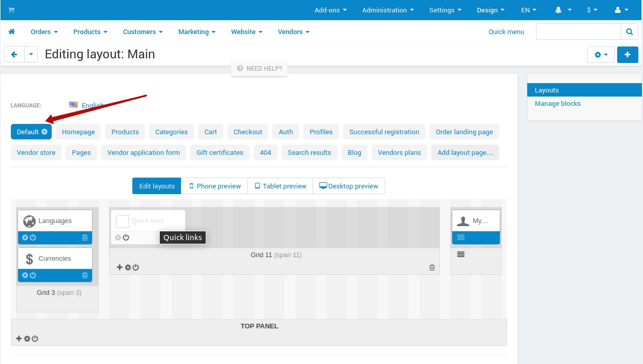
Task: Toggle the Top Panel power switch
Action: point(35,339)
